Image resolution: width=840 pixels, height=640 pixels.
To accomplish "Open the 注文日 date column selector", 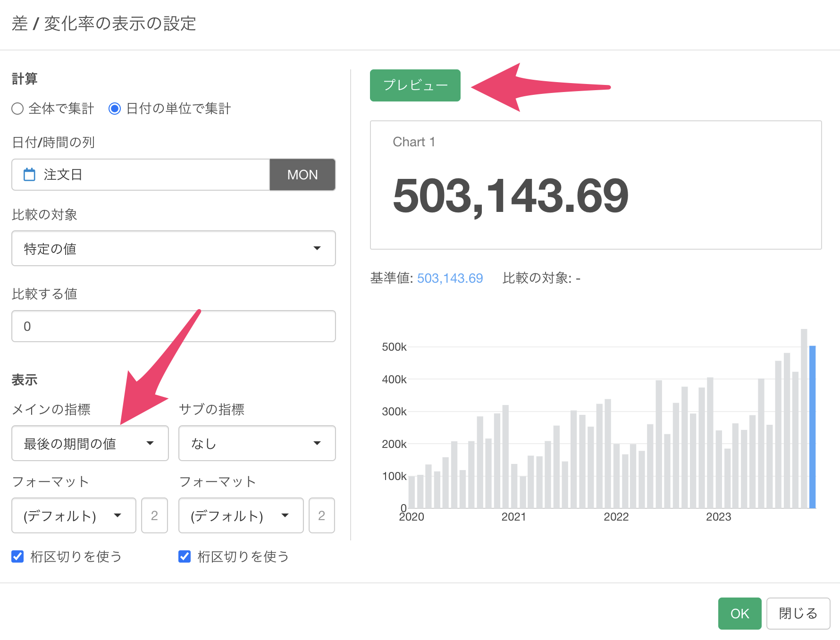I will click(x=141, y=175).
